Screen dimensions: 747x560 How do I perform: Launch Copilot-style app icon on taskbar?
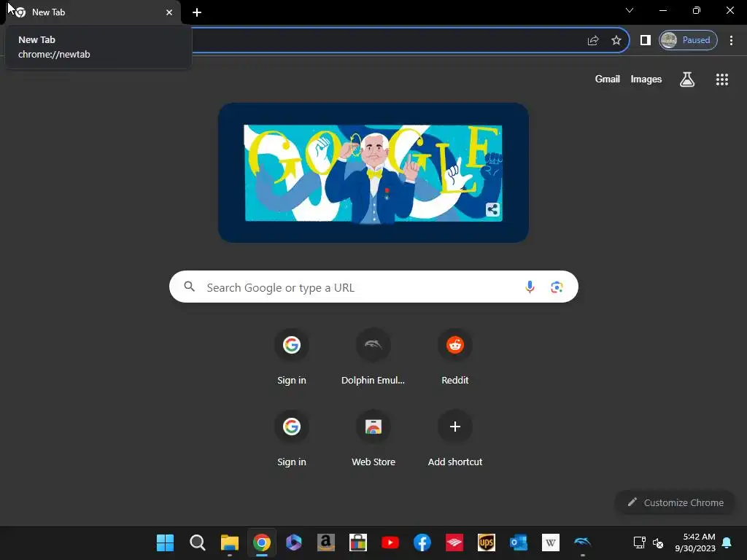tap(293, 542)
